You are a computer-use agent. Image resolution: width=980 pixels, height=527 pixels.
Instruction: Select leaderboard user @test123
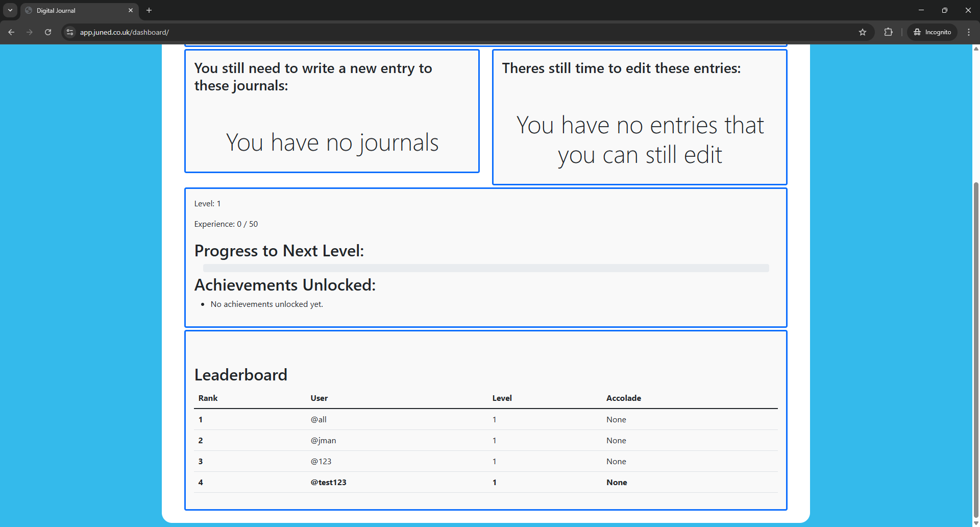[x=328, y=483]
